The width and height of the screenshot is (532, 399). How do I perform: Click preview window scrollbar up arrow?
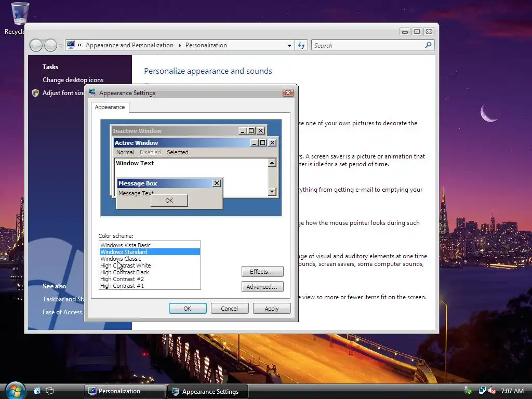click(272, 163)
